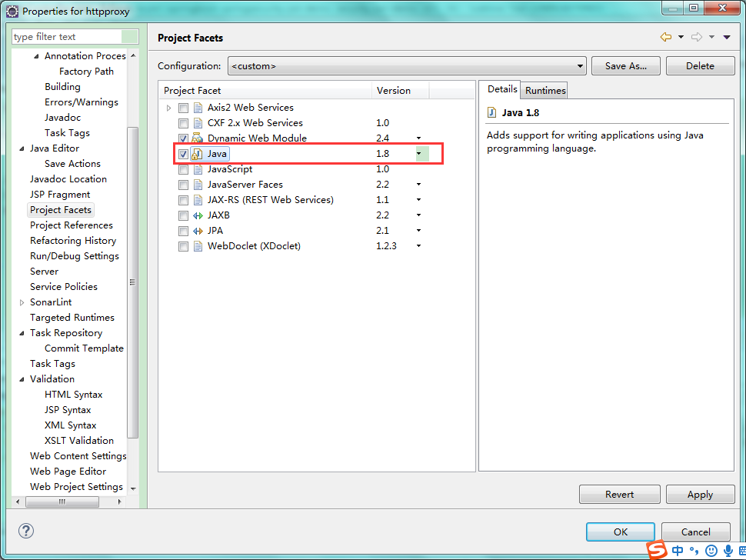Click the Java facet icon
This screenshot has width=746, height=560.
[197, 154]
